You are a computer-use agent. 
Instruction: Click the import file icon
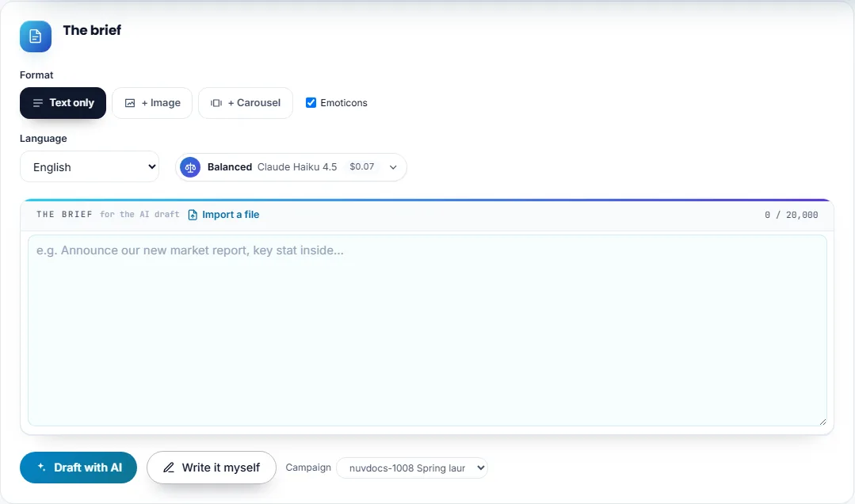pyautogui.click(x=193, y=215)
